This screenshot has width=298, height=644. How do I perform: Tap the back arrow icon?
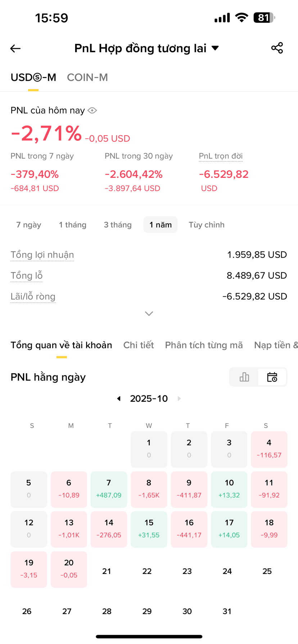click(x=15, y=49)
